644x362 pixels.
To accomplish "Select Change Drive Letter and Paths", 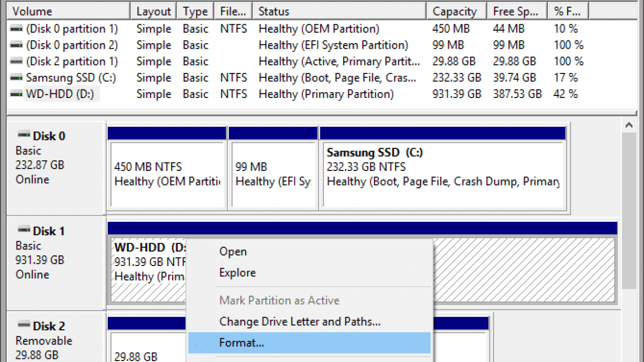I will point(309,322).
